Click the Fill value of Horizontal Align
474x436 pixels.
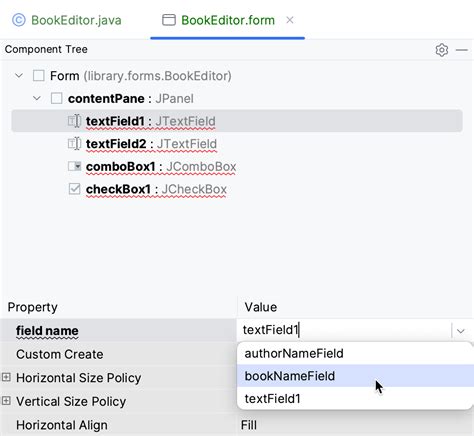pyautogui.click(x=249, y=425)
